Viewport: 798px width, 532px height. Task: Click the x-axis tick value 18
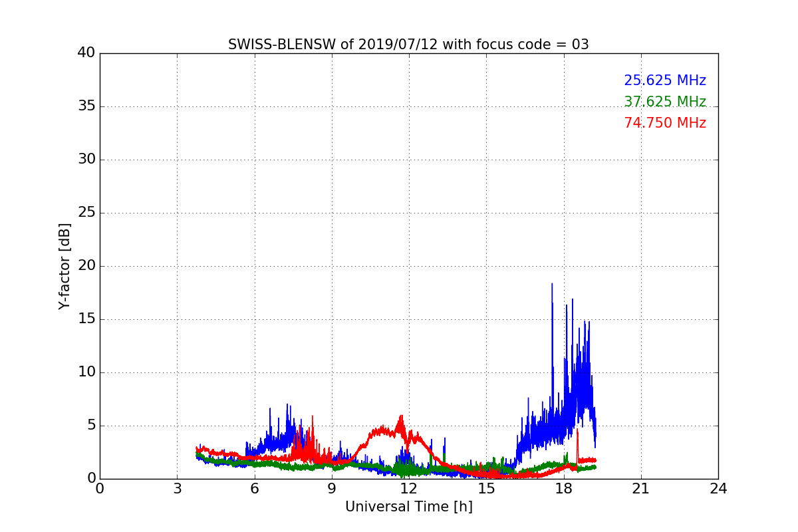[x=563, y=488]
